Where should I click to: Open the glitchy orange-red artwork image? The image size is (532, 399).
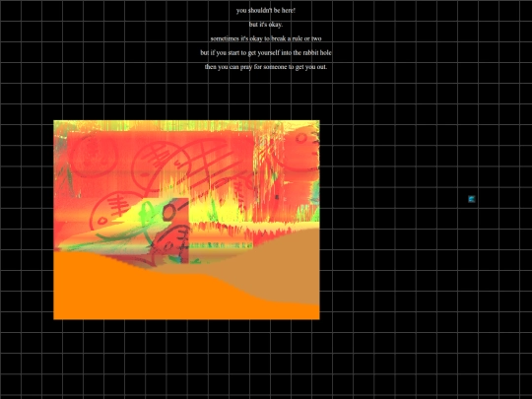(186, 220)
